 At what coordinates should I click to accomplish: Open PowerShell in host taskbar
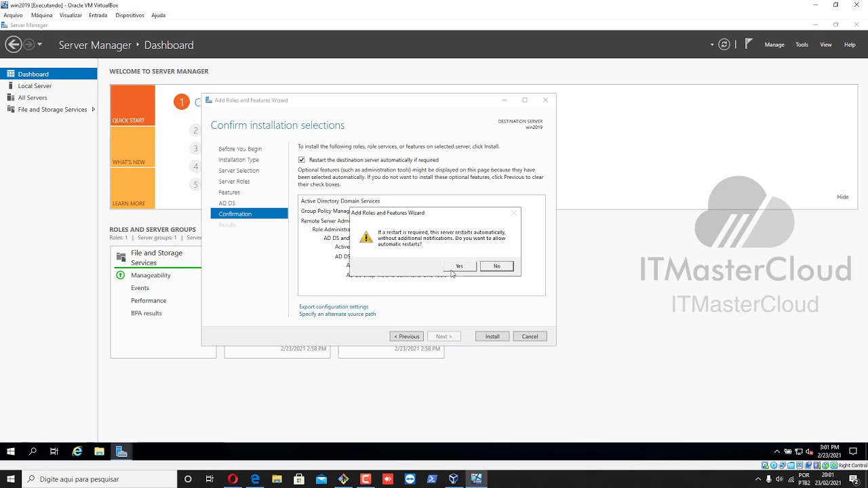pyautogui.click(x=432, y=479)
